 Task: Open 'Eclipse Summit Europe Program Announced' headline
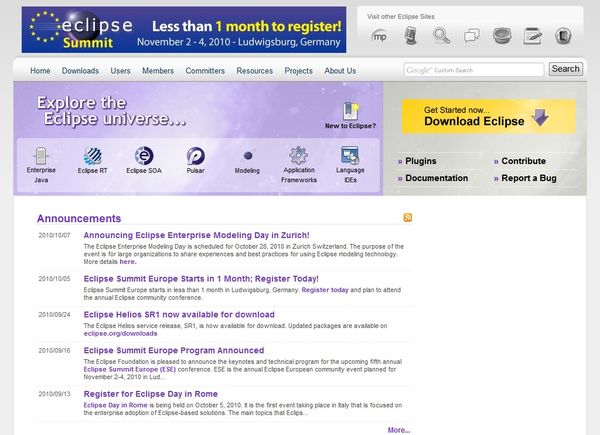174,350
